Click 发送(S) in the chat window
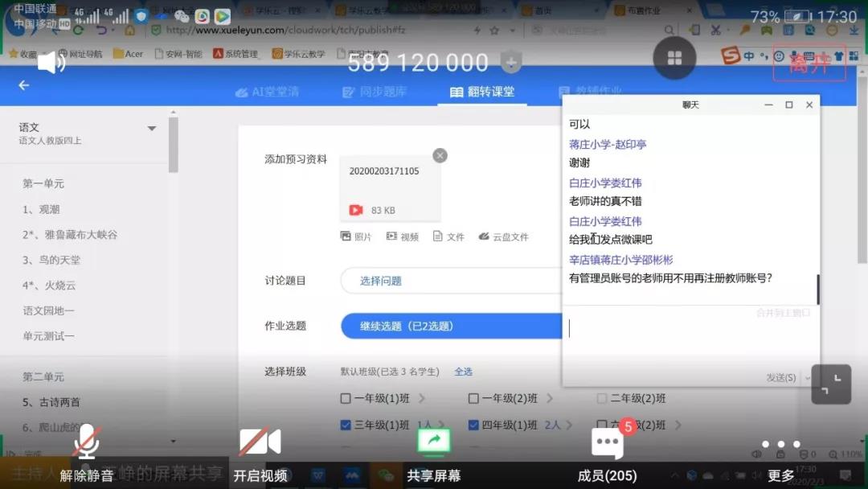The height and width of the screenshot is (489, 868). pos(781,378)
